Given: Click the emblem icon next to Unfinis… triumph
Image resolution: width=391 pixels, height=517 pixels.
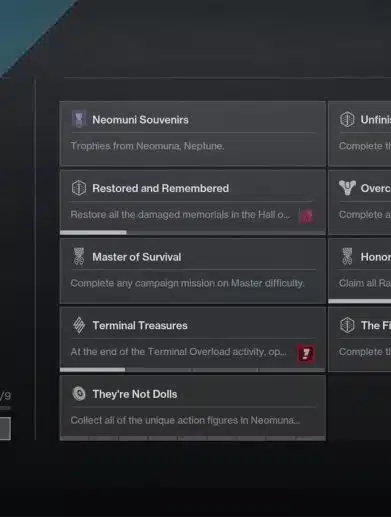Looking at the screenshot, I should (347, 119).
